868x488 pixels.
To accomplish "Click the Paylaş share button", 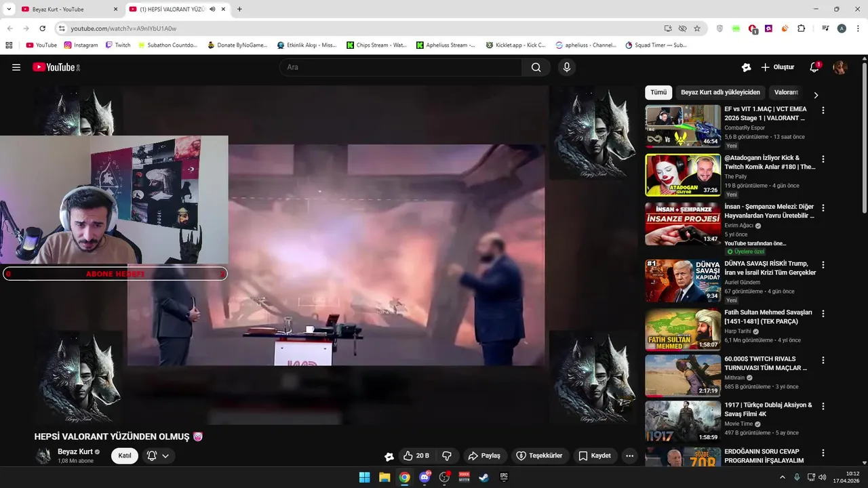I will click(x=484, y=455).
